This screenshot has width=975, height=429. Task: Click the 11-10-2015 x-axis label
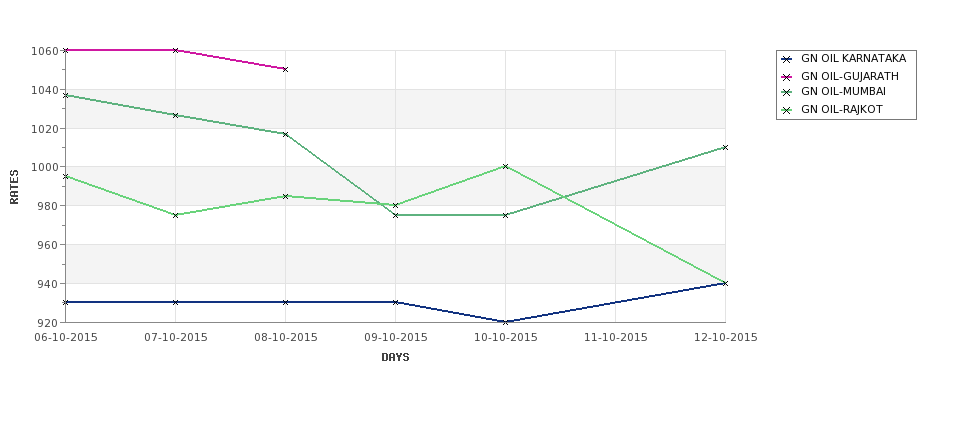(616, 338)
